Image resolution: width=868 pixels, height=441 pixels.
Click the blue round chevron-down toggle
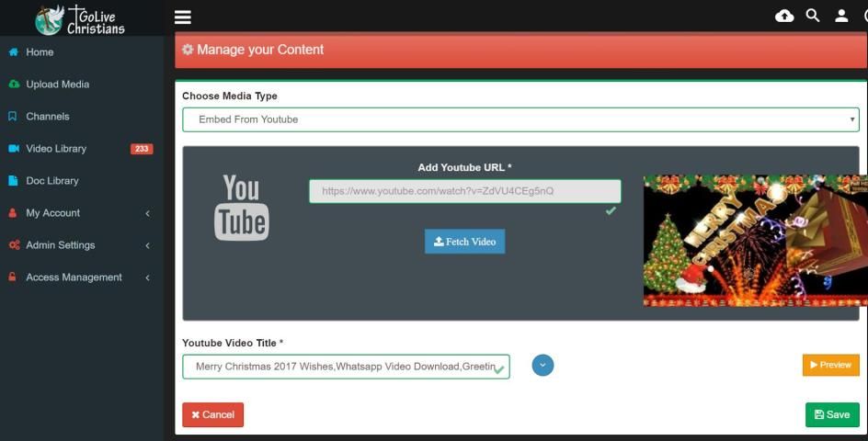pyautogui.click(x=542, y=366)
